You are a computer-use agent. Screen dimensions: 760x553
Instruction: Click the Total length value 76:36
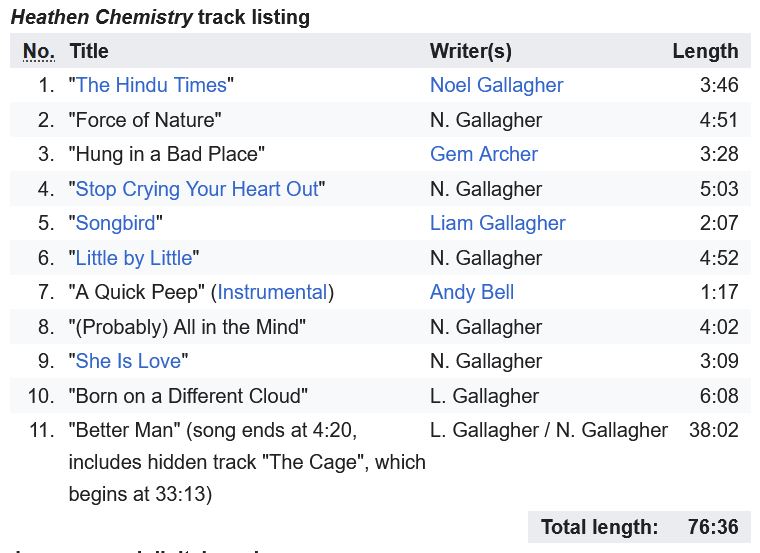coord(713,527)
